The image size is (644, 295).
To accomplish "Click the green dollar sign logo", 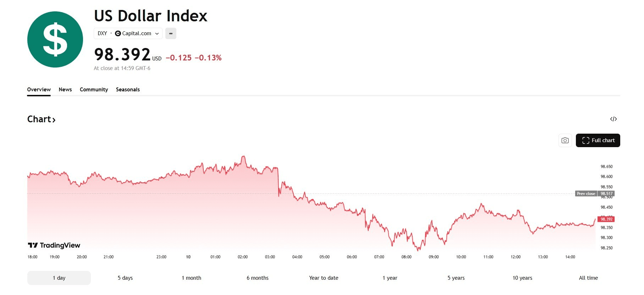I will (x=55, y=39).
